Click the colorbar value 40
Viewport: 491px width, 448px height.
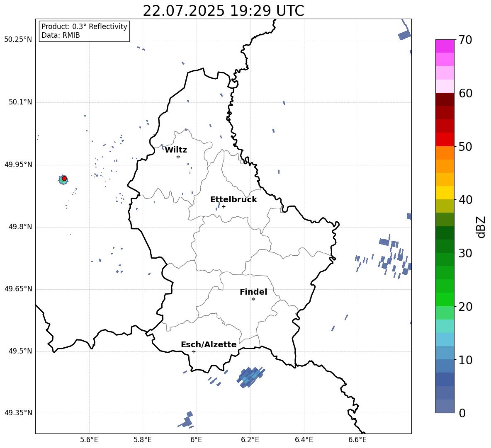coord(465,200)
